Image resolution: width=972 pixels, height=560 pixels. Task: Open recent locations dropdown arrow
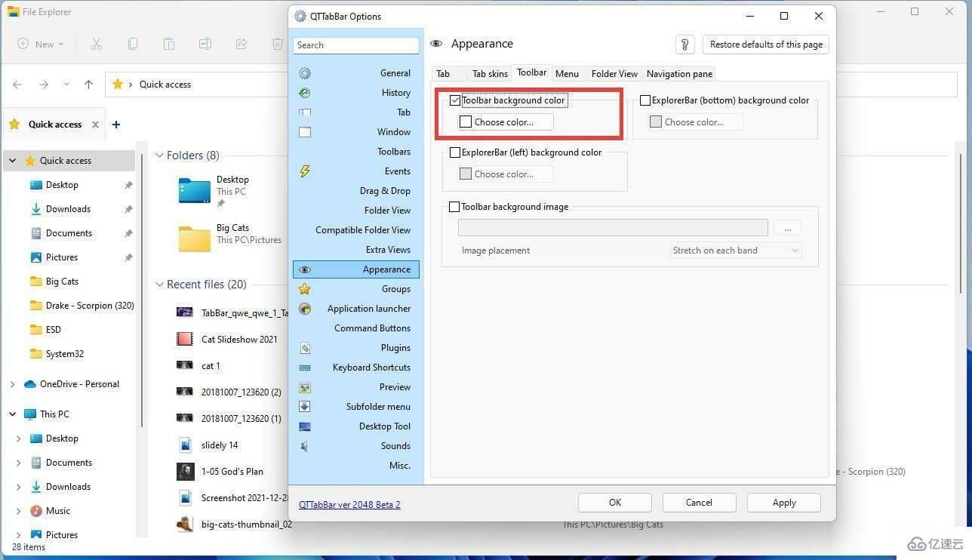[66, 85]
